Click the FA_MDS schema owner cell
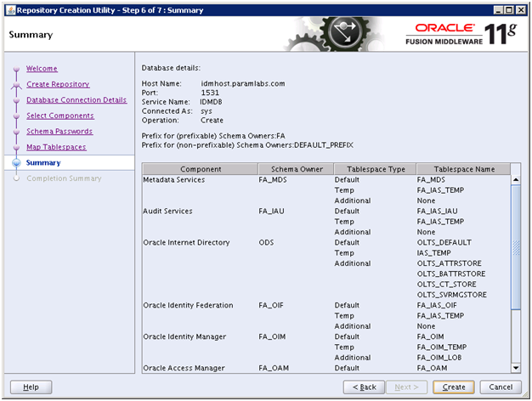This screenshot has height=401, width=532. click(273, 180)
